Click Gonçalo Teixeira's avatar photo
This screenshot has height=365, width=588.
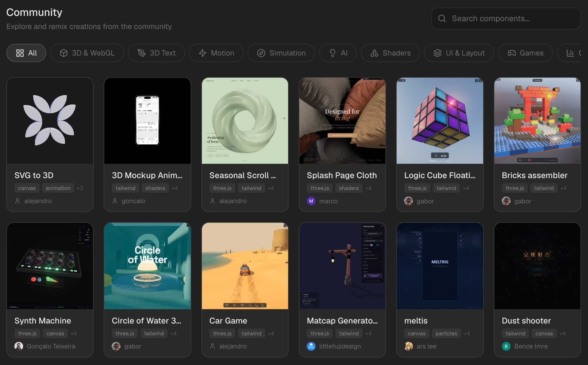(x=19, y=346)
